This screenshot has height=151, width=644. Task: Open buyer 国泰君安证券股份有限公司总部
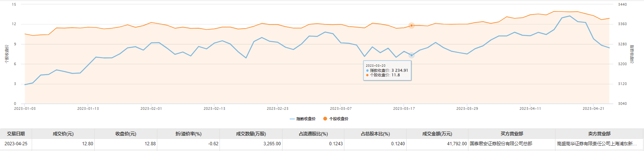501,144
